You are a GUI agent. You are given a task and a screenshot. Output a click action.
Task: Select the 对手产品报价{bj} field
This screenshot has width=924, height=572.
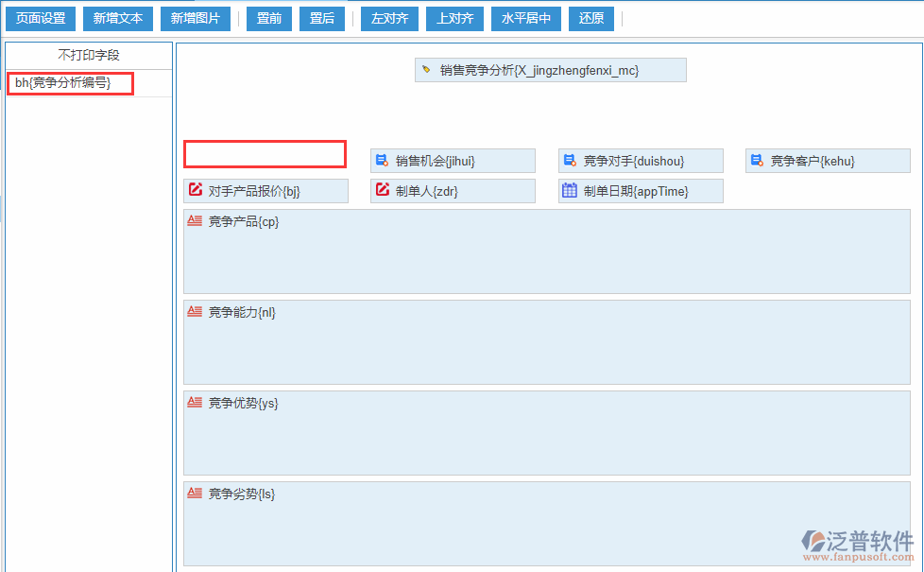coord(265,191)
